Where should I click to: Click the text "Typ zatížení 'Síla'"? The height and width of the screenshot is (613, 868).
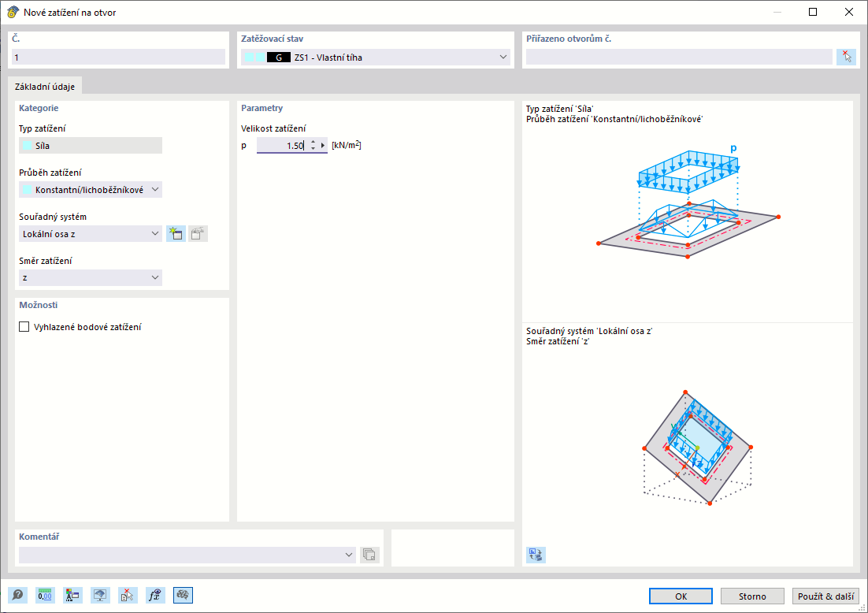[x=560, y=109]
